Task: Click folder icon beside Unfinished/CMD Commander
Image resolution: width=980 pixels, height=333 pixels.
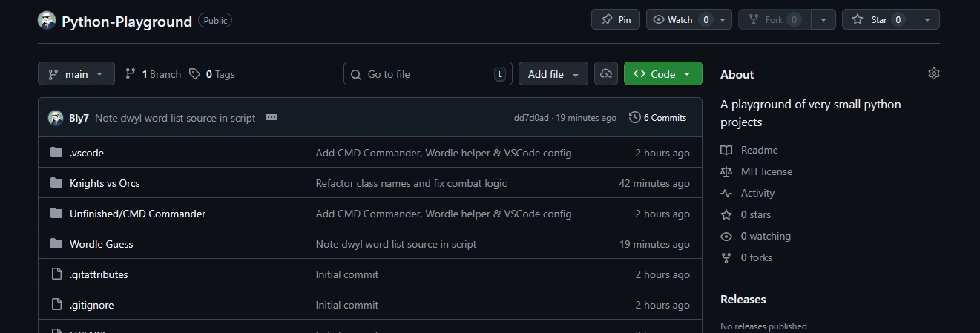Action: pyautogui.click(x=56, y=214)
